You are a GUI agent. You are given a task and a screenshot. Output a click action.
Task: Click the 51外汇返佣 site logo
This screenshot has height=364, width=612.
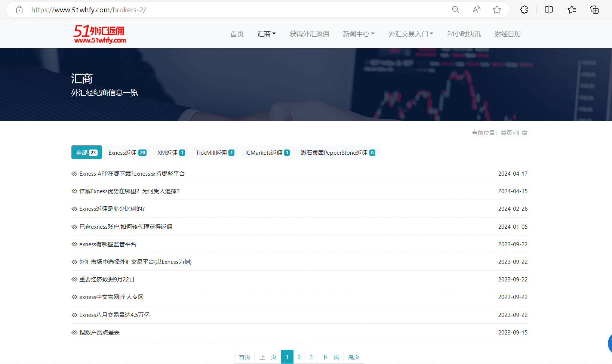pyautogui.click(x=99, y=34)
